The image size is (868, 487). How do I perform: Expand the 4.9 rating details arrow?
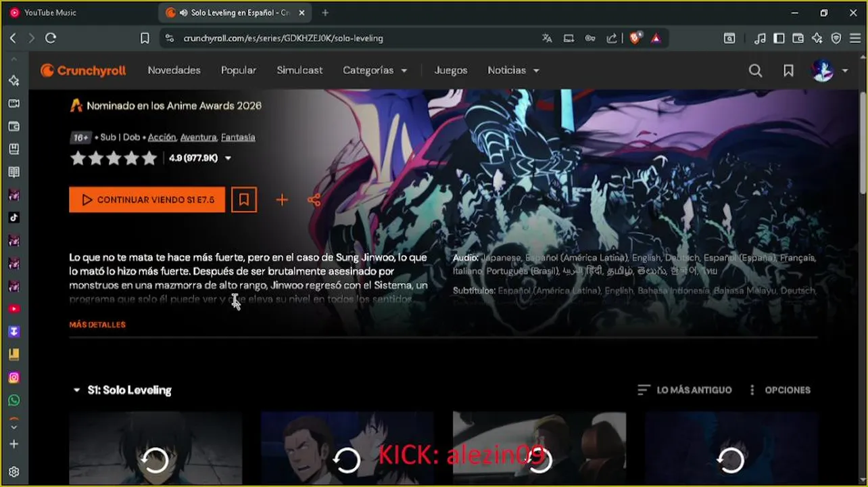(228, 158)
